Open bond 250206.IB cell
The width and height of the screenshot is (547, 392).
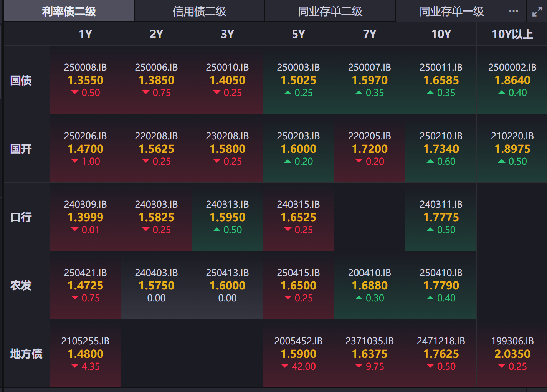85,149
